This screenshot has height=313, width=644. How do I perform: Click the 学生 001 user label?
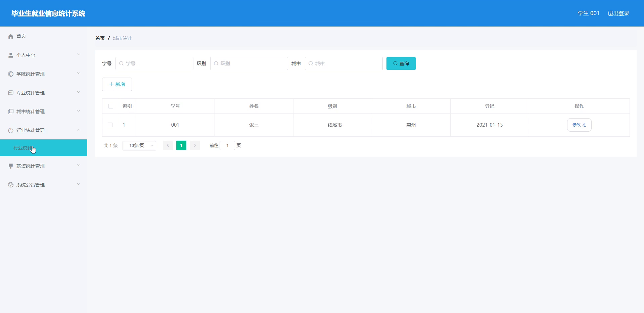pyautogui.click(x=588, y=13)
